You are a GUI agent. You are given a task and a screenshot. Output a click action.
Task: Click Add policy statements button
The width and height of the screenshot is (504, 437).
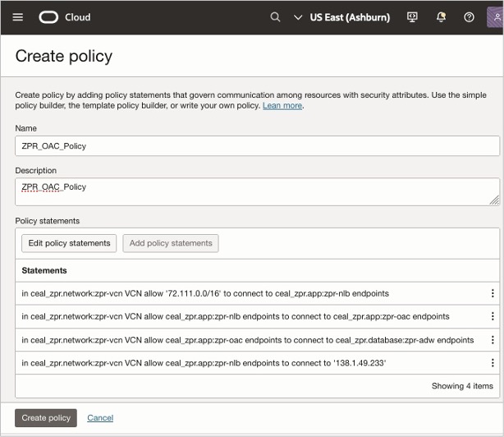point(171,243)
